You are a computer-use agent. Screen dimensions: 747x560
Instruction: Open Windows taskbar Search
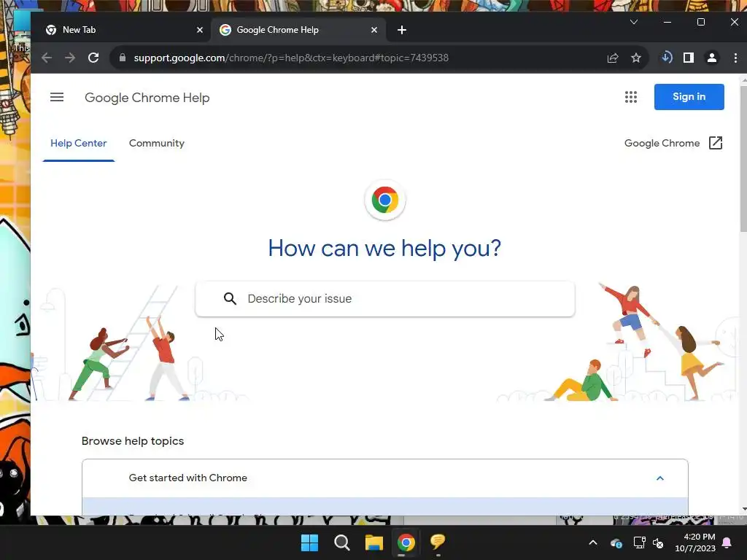(x=341, y=542)
